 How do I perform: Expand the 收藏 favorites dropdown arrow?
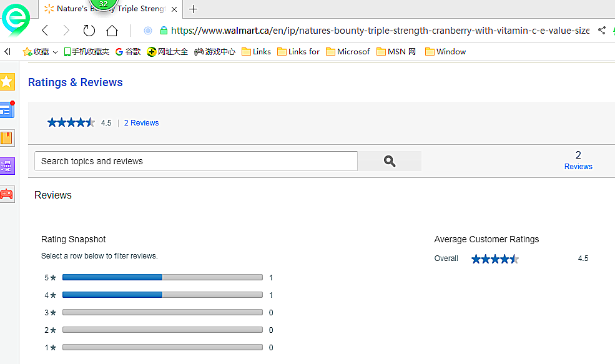pyautogui.click(x=55, y=52)
